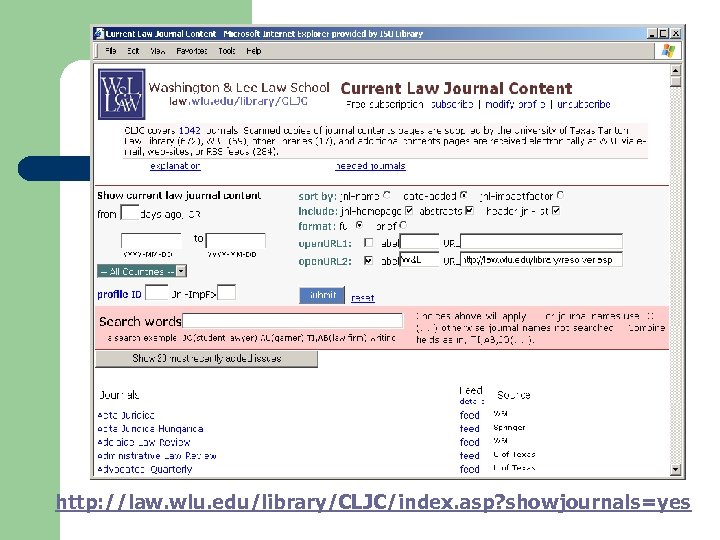This screenshot has width=720, height=540.
Task: Click the feed link for Advocates' Quarterly
Action: point(469,469)
